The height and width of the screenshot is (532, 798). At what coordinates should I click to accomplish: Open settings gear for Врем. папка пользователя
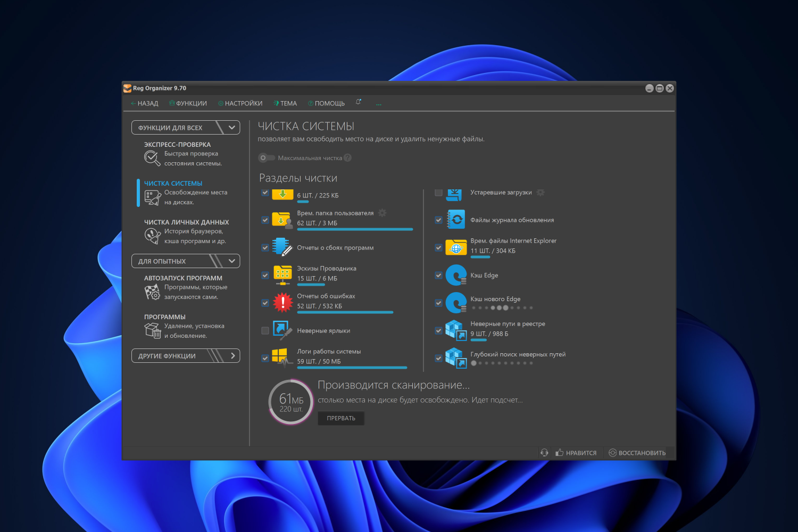382,213
